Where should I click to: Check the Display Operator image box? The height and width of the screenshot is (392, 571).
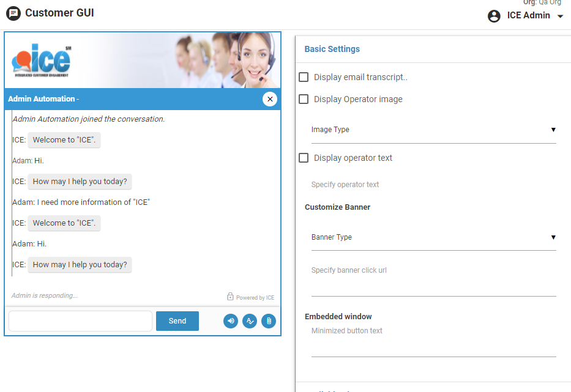(304, 99)
